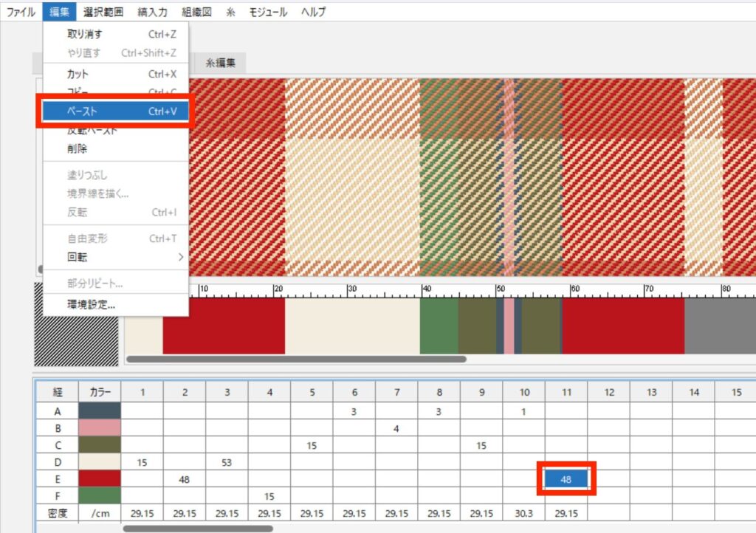Screen dimensions: 756x533
Task: Choose カット from the 編集 menu
Action: point(116,75)
